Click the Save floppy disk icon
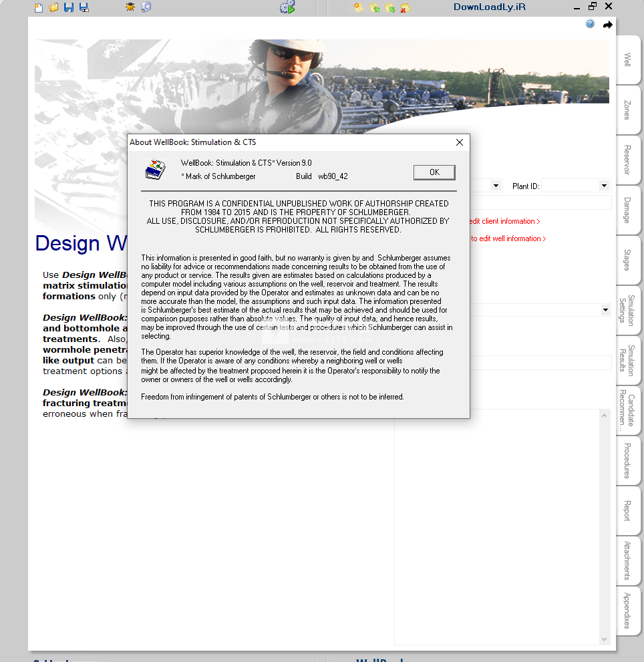The width and height of the screenshot is (644, 662). click(69, 7)
